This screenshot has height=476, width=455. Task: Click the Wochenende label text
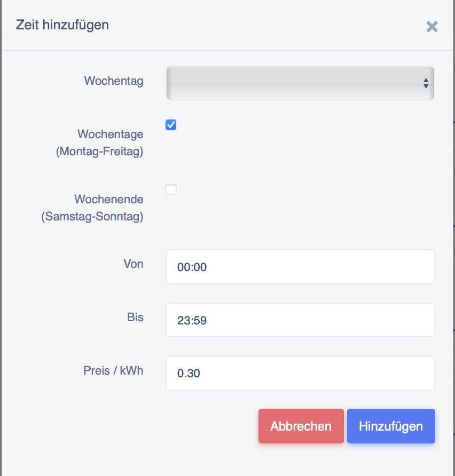pos(108,199)
